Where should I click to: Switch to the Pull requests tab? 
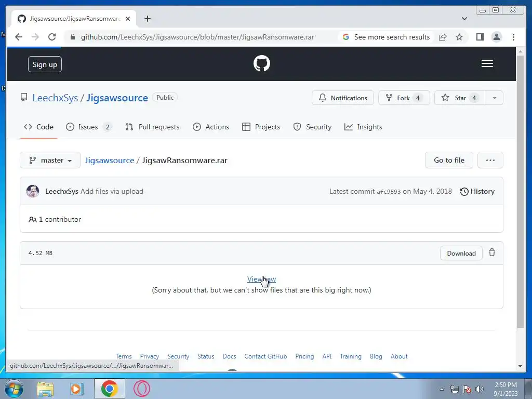[152, 127]
